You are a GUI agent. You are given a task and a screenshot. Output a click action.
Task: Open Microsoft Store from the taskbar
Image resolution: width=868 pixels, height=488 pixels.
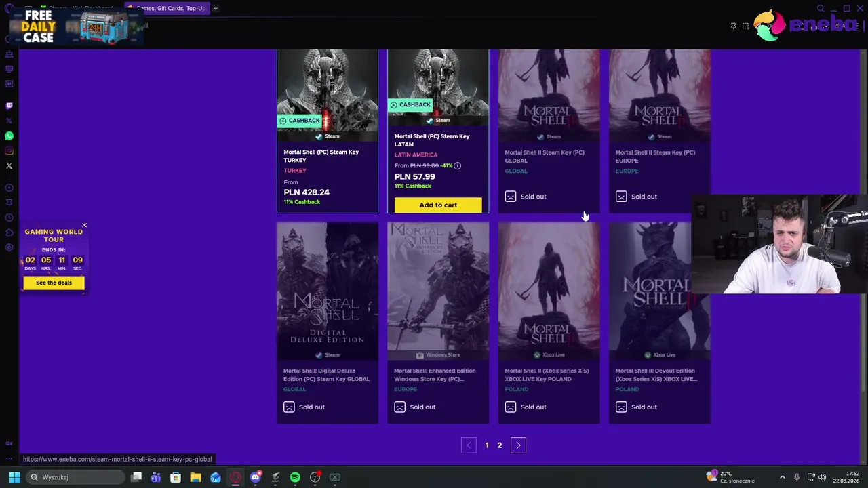[x=176, y=477]
